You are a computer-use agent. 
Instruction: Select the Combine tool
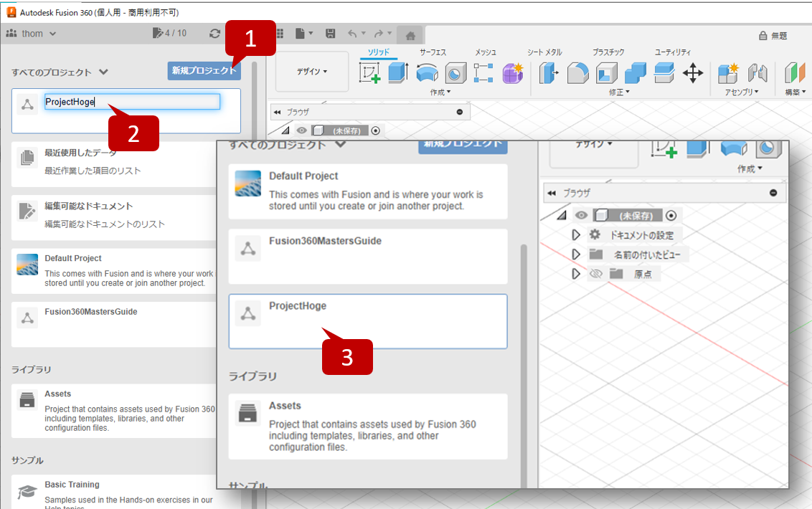point(635,73)
